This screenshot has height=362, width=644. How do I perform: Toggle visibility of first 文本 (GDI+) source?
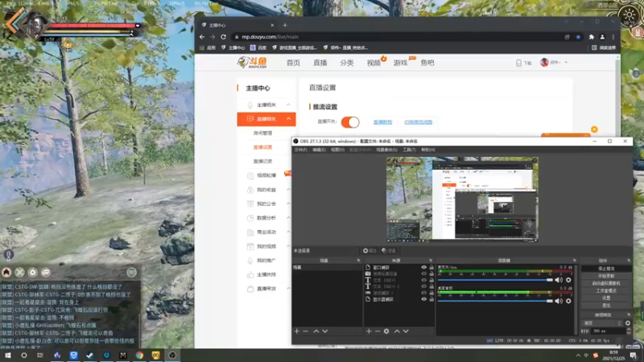point(424,280)
